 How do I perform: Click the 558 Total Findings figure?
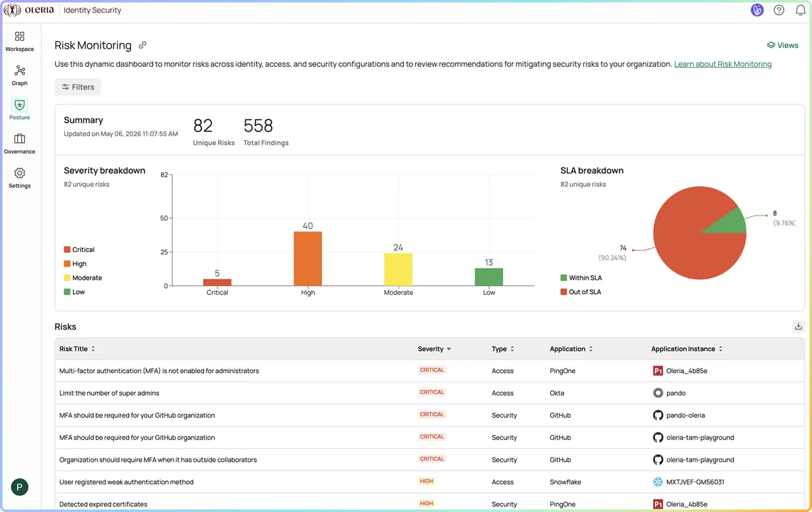[x=258, y=126]
